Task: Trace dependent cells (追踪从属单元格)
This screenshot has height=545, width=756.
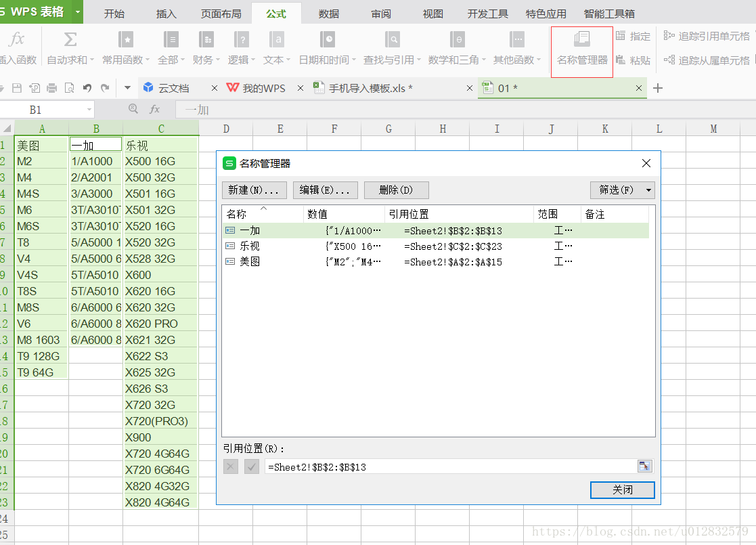Action: [x=707, y=60]
